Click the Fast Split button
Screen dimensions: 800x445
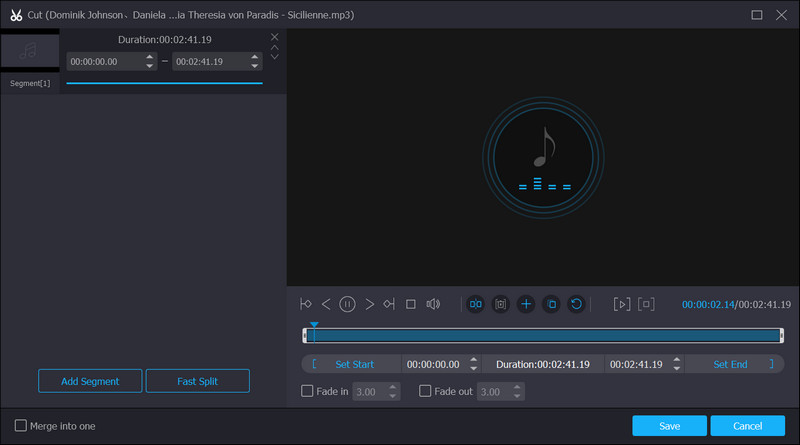(x=197, y=381)
